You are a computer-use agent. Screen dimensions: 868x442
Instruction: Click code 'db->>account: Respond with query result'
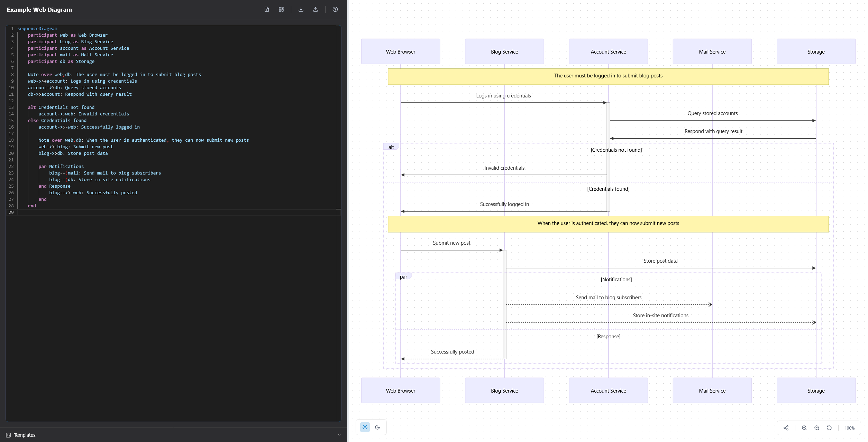pyautogui.click(x=80, y=94)
